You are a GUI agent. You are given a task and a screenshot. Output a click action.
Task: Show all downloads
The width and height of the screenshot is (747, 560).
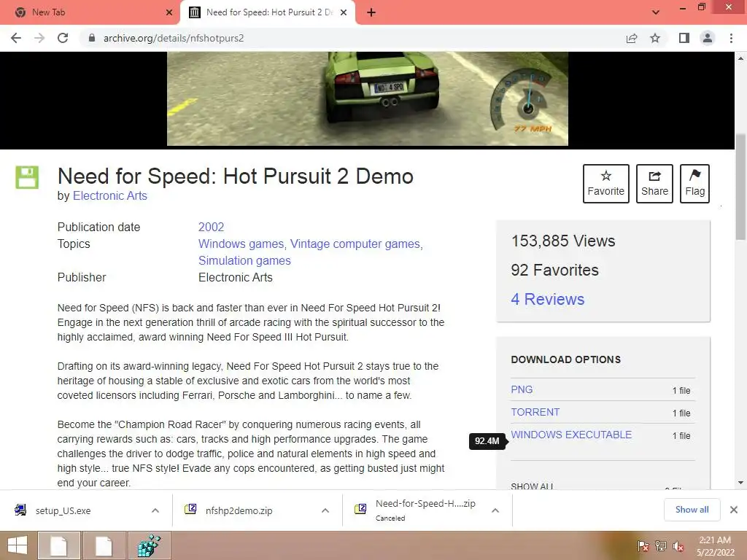692,510
